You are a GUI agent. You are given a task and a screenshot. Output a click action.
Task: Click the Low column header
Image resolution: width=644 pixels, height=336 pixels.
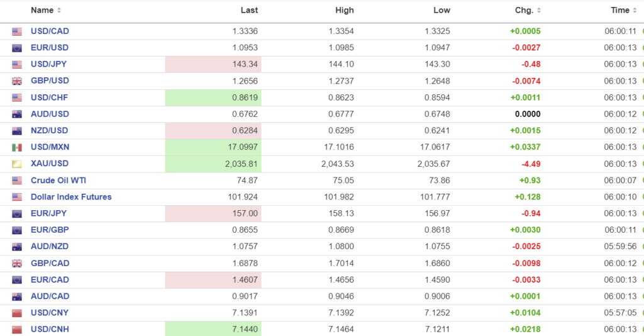pyautogui.click(x=442, y=11)
